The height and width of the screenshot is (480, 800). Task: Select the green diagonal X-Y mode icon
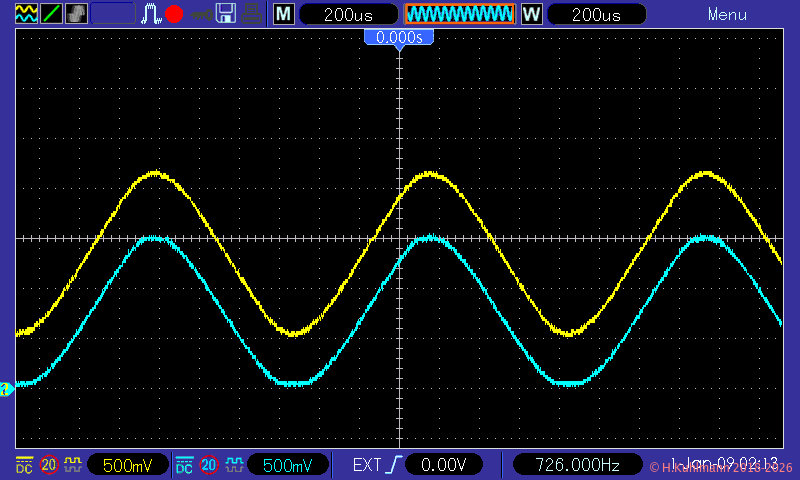[50, 14]
